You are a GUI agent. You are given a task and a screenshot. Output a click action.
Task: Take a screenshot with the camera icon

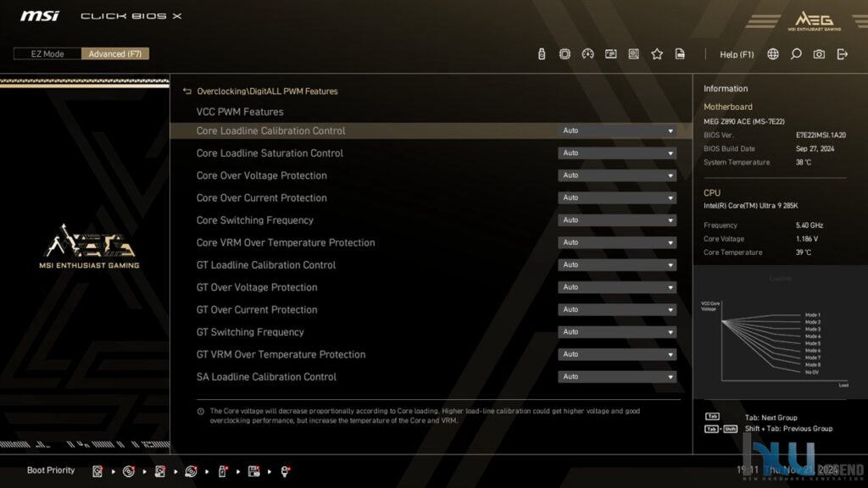(x=820, y=53)
